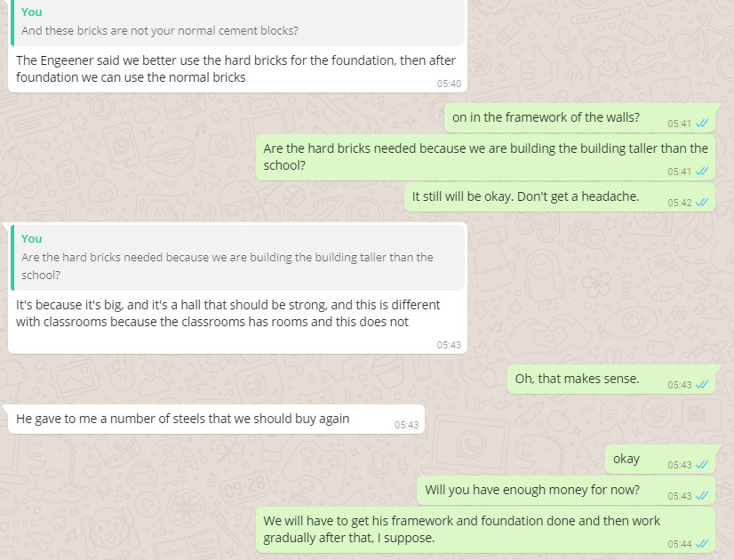Click the 05:44 timestamp on last message
The width and height of the screenshot is (734, 560).
tap(680, 543)
